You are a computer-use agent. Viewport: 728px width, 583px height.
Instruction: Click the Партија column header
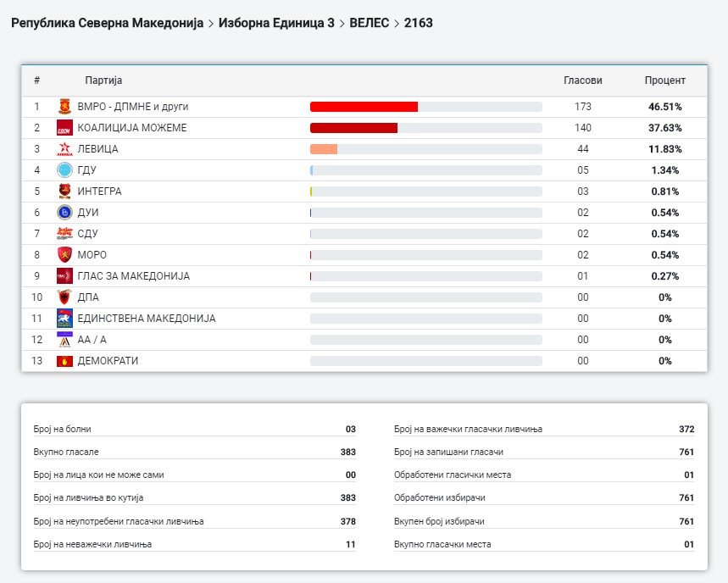[x=103, y=81]
